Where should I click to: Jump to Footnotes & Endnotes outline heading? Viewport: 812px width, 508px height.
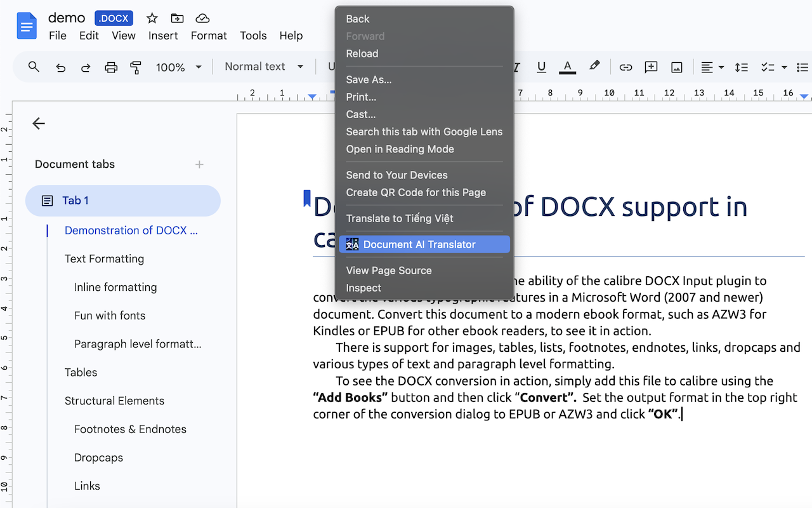tap(130, 429)
